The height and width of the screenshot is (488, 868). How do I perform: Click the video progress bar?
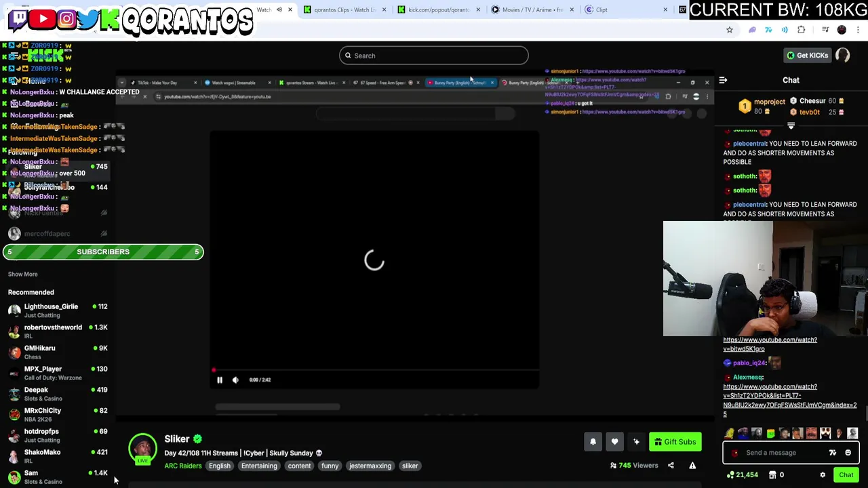(x=376, y=371)
